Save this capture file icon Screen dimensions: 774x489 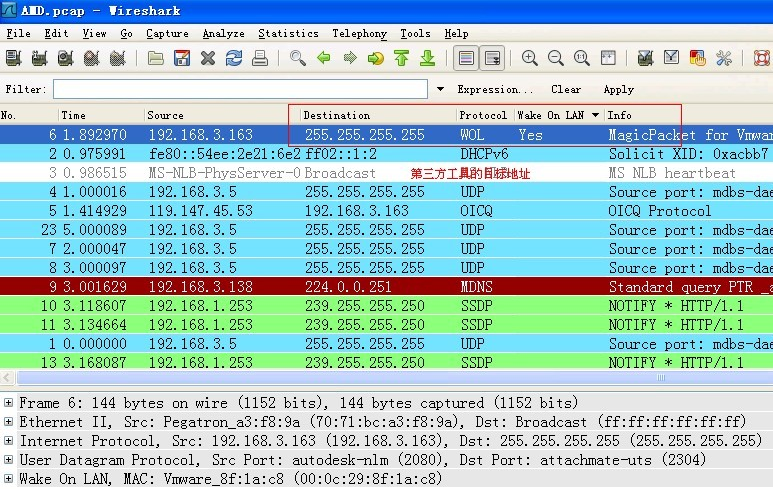(182, 58)
